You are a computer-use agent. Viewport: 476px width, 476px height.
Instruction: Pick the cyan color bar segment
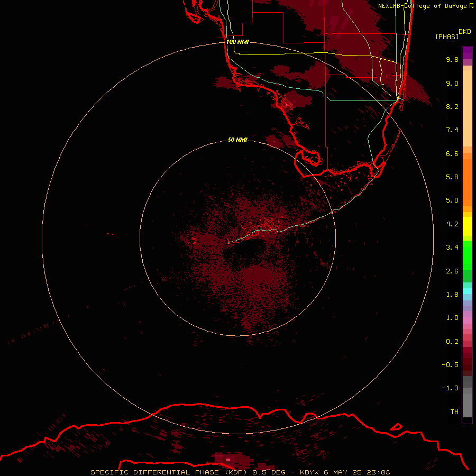tap(467, 291)
